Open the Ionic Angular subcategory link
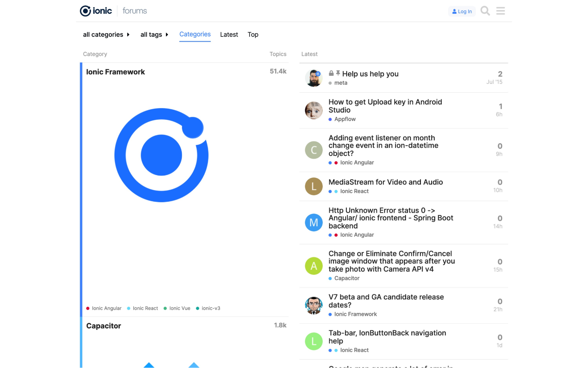 [104, 308]
